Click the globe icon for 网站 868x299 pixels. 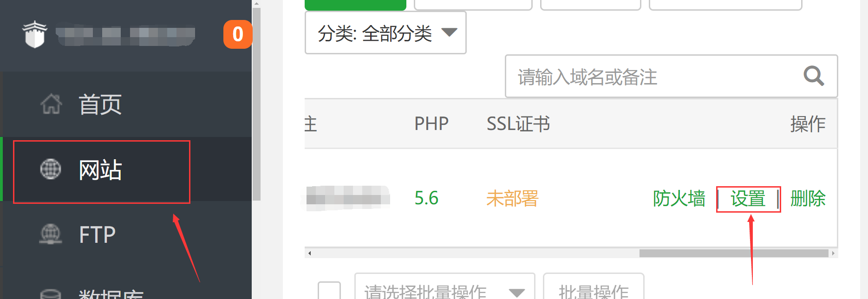click(51, 169)
